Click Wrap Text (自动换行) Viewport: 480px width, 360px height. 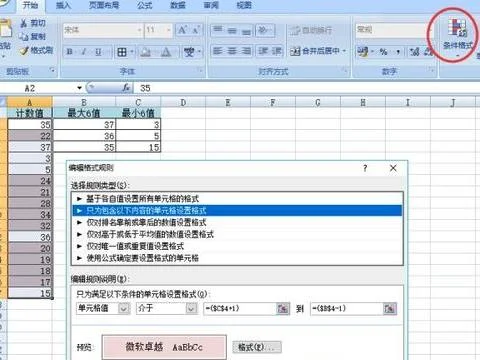coord(310,31)
